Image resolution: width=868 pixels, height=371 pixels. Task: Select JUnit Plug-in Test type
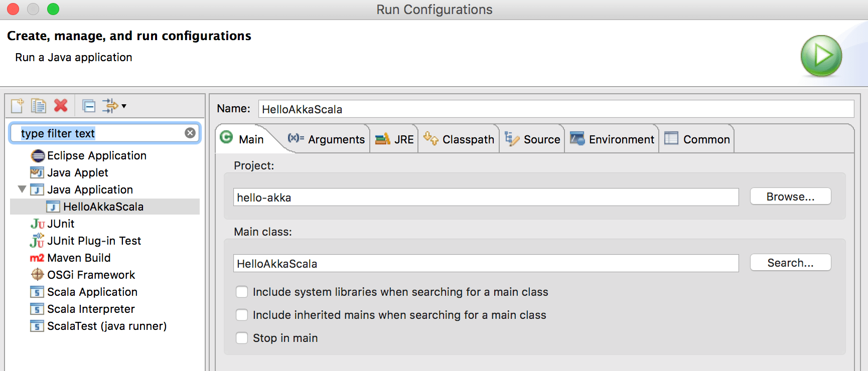(x=94, y=241)
